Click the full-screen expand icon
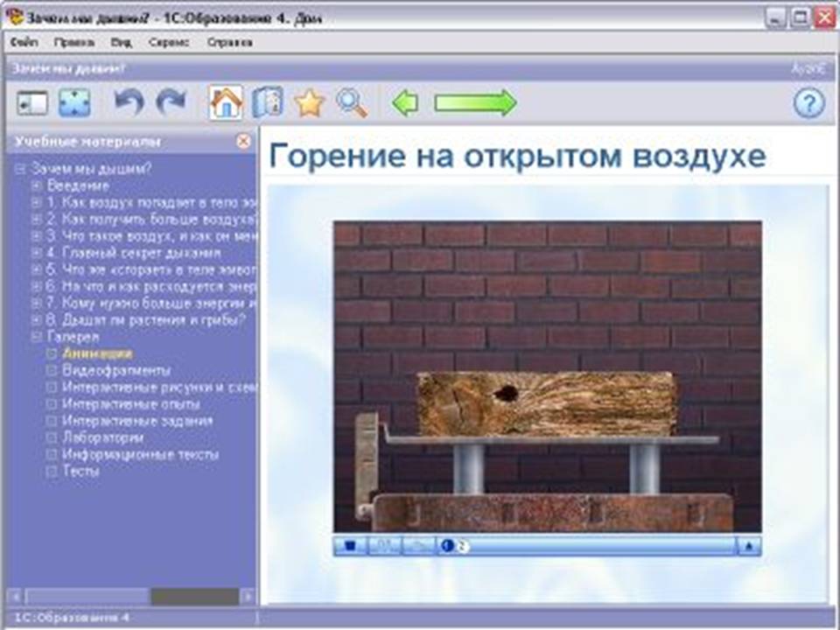The width and height of the screenshot is (840, 630). coord(74,103)
